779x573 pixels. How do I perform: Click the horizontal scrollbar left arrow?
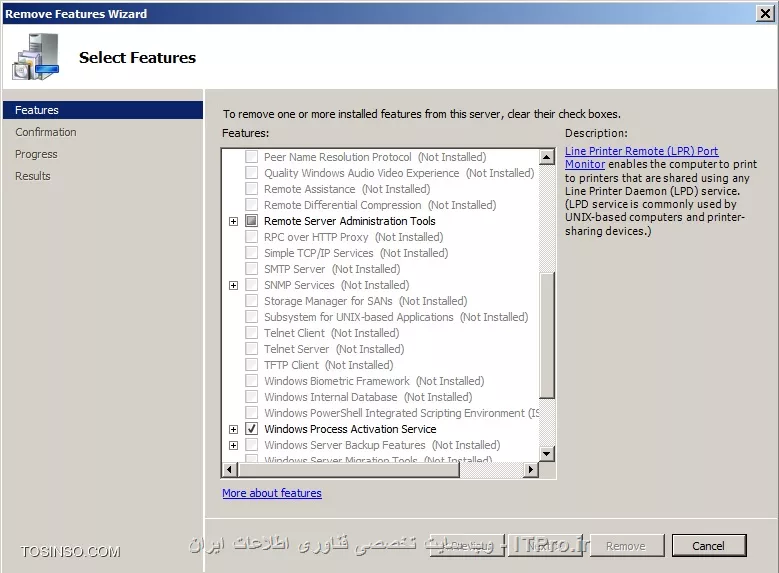click(229, 469)
